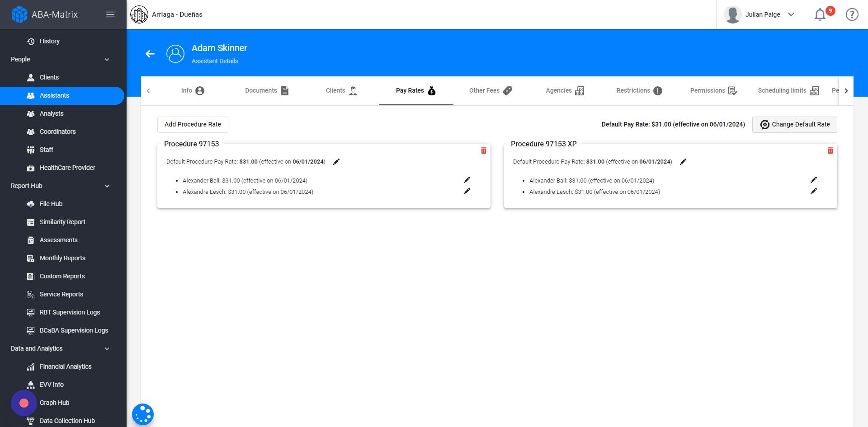Edit Alexander Ball rate in Procedure 97153 XP
Image resolution: width=868 pixels, height=427 pixels.
coord(814,180)
